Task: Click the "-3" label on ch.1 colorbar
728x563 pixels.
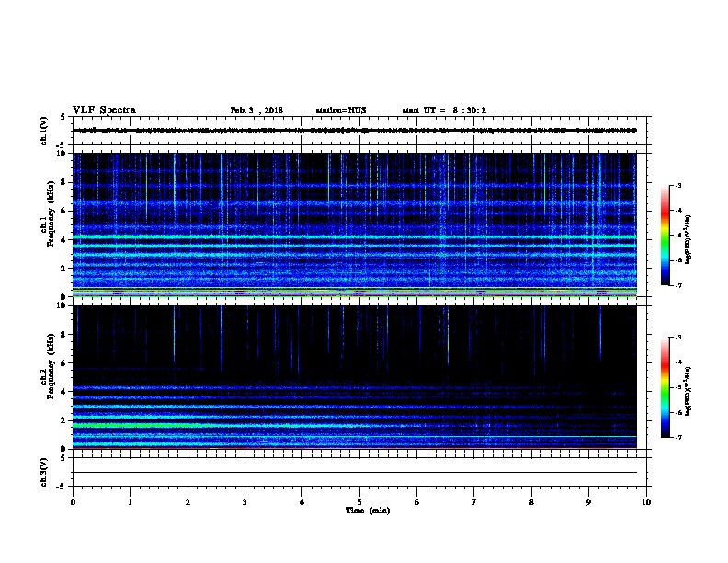Action: (x=677, y=185)
